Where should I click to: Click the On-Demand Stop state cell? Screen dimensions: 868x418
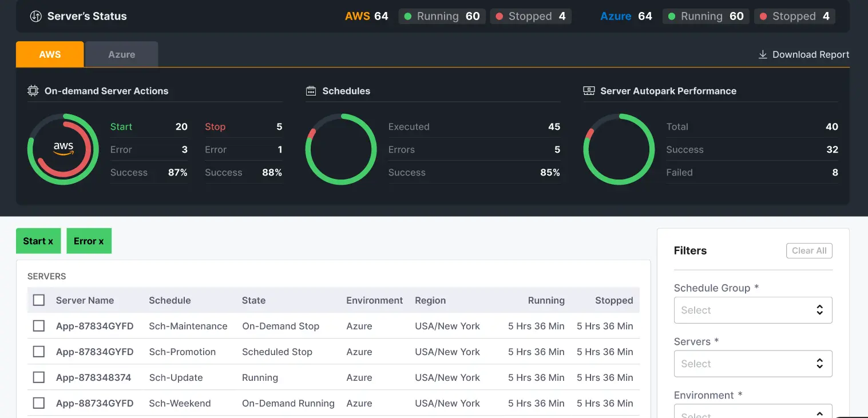pyautogui.click(x=280, y=326)
